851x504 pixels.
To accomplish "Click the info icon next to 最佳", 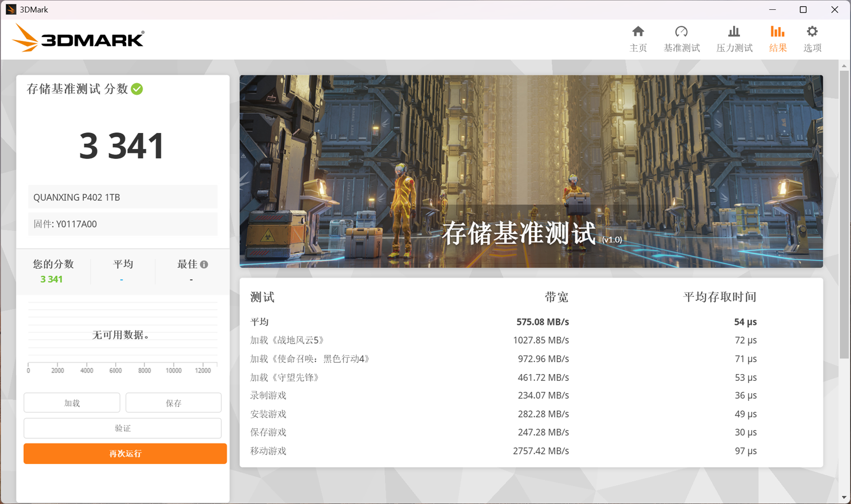I will pos(204,264).
